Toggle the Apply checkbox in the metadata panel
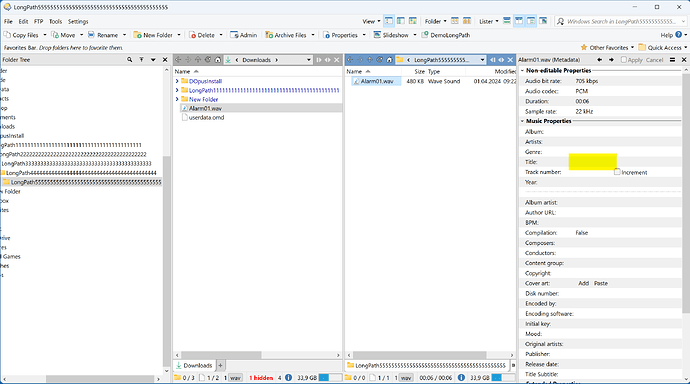The width and height of the screenshot is (690, 384). point(624,59)
